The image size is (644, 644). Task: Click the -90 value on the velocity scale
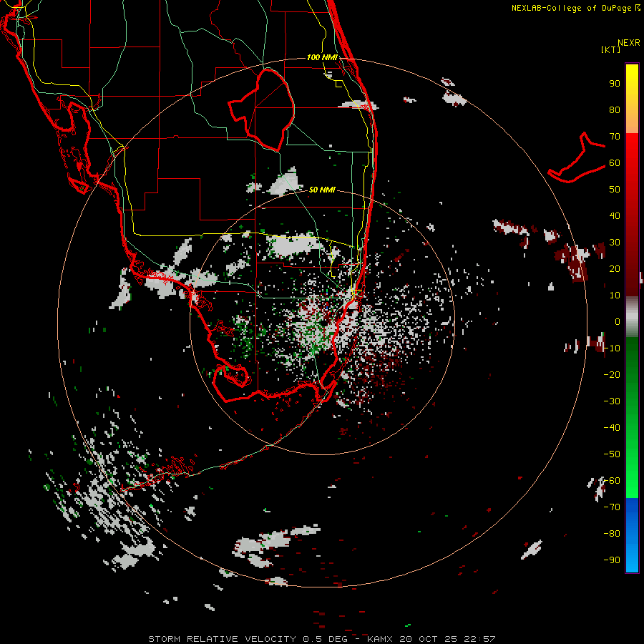point(612,560)
